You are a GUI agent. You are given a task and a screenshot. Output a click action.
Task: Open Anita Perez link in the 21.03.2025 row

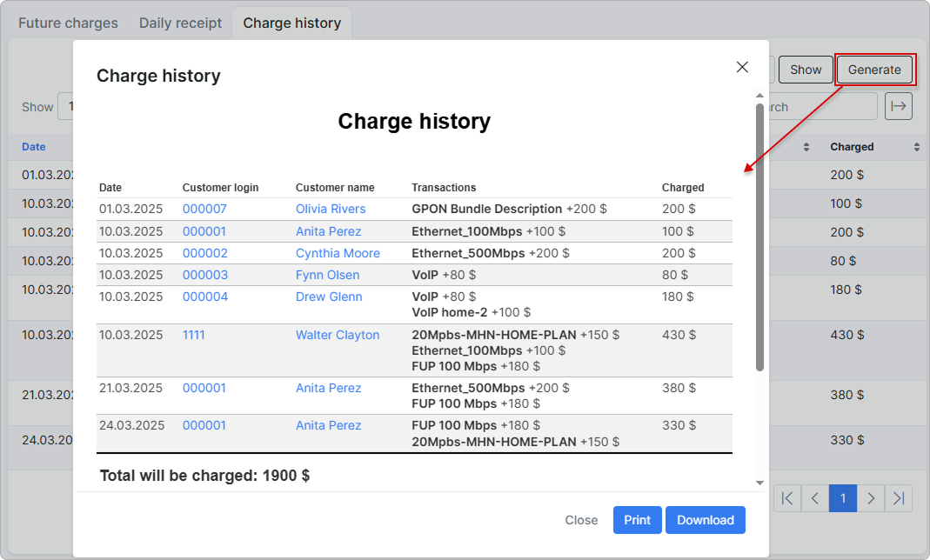pos(329,388)
